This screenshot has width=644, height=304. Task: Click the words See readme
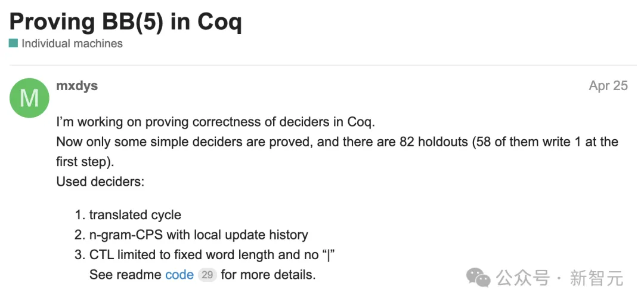(126, 275)
